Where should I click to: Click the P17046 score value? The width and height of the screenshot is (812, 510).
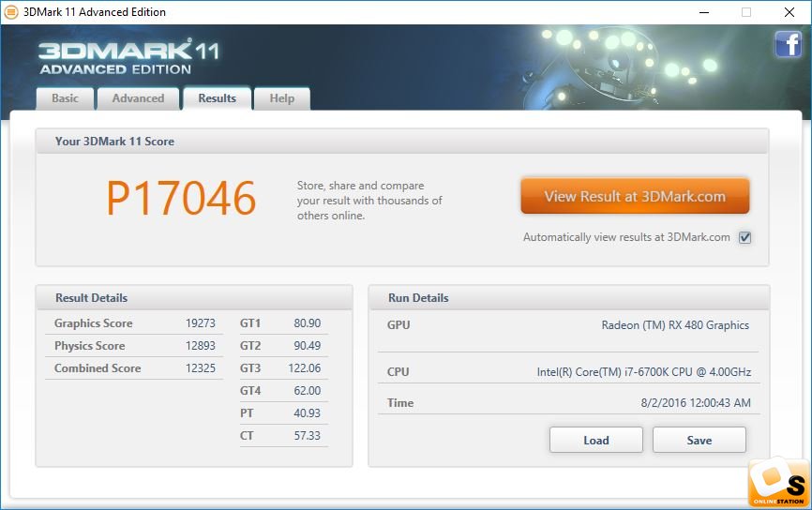point(181,198)
